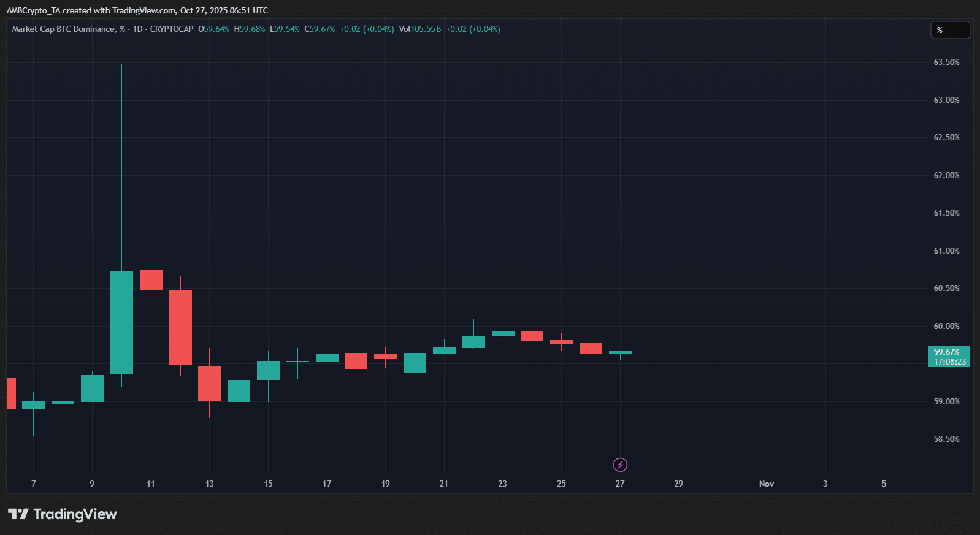Click the purple lightning event icon

pyautogui.click(x=620, y=465)
